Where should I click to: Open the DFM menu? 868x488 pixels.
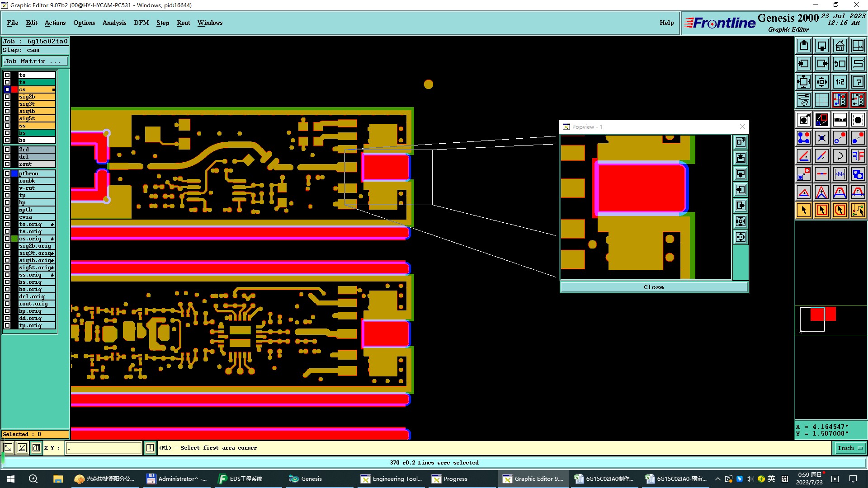[141, 23]
